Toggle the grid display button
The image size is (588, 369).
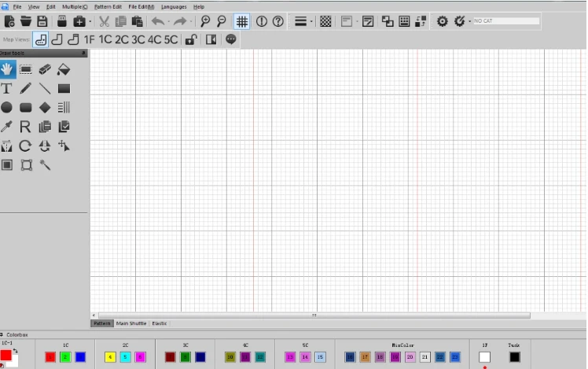click(x=242, y=21)
